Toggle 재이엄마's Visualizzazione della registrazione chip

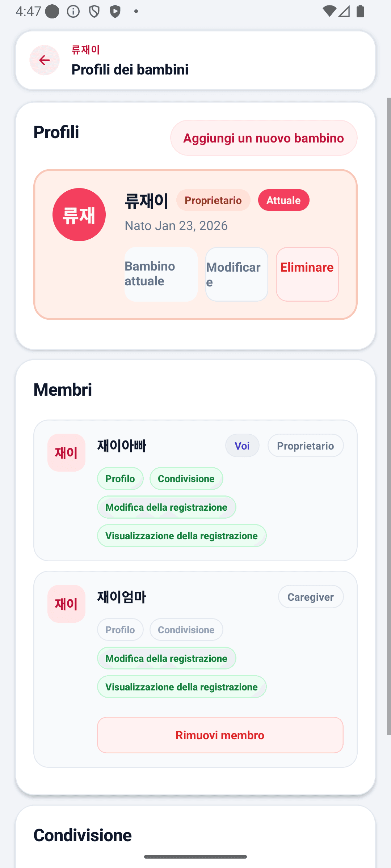coord(182,687)
